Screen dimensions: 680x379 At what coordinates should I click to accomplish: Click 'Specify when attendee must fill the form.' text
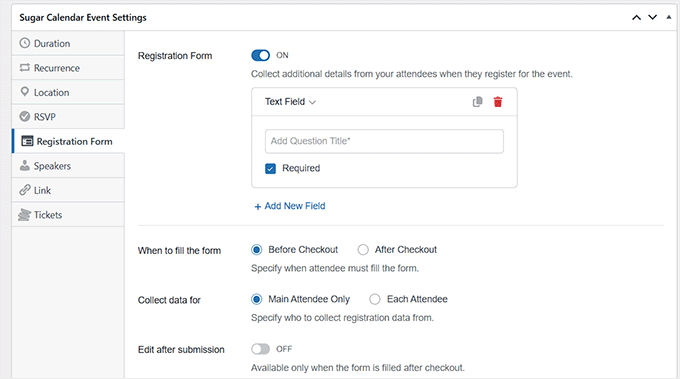[x=335, y=268]
